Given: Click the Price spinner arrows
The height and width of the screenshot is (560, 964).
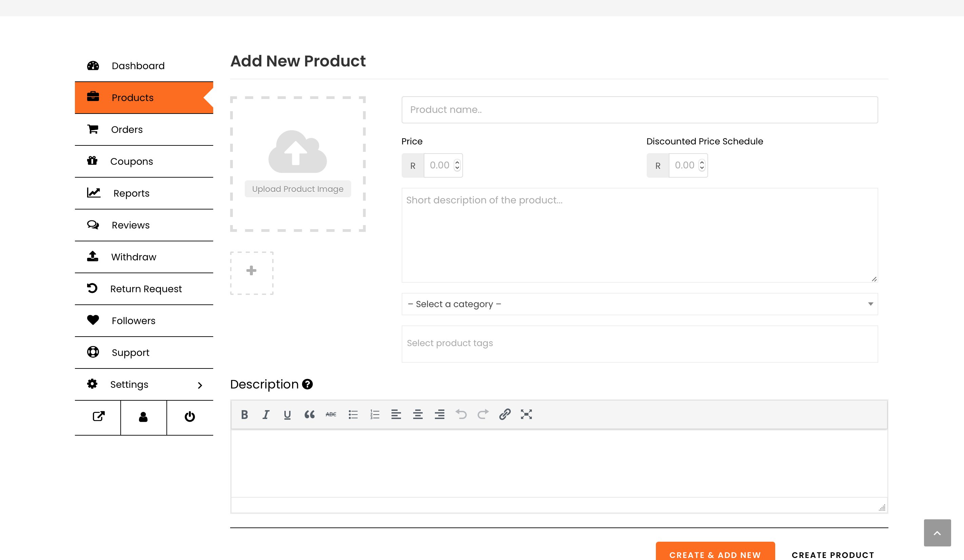Looking at the screenshot, I should tap(457, 165).
